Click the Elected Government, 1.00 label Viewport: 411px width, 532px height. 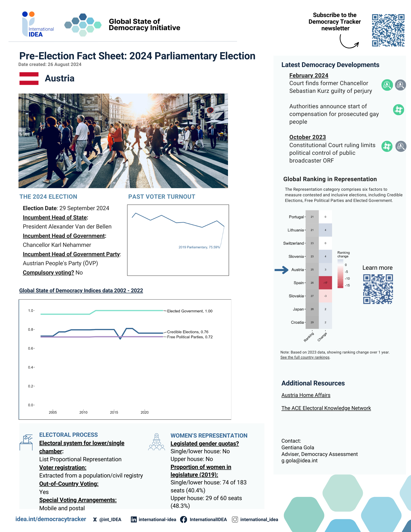pos(190,311)
